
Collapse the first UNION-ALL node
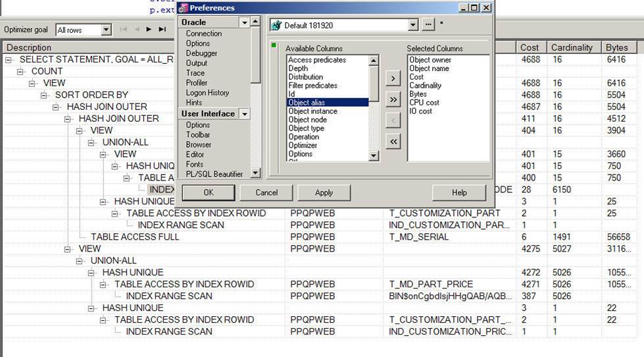click(91, 143)
